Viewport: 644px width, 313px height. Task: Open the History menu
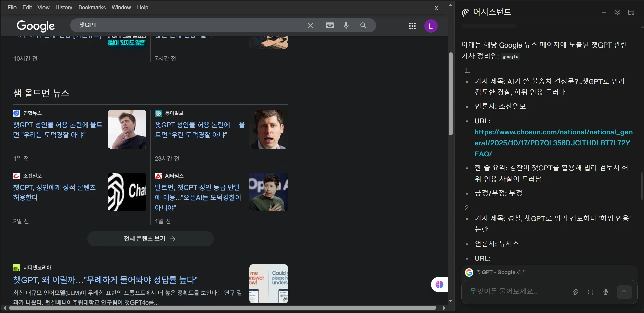[x=64, y=7]
